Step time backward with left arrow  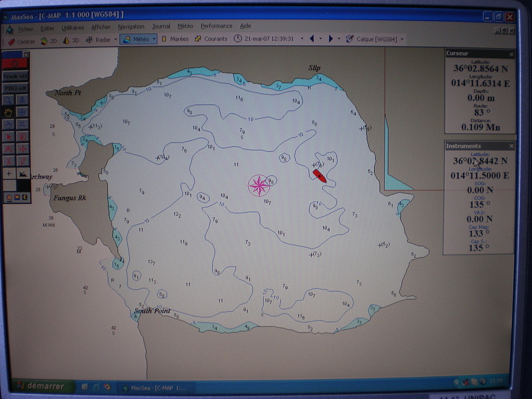(312, 38)
